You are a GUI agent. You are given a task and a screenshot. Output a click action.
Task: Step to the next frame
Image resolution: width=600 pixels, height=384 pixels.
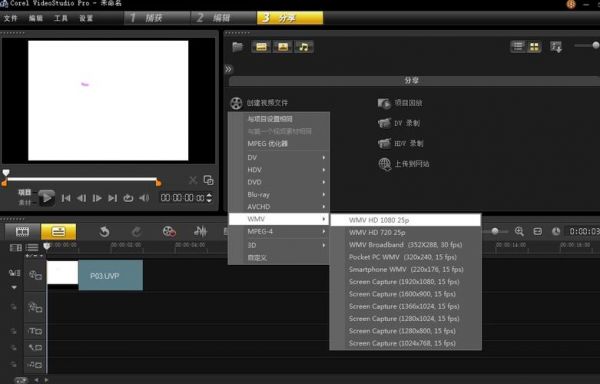pyautogui.click(x=97, y=198)
